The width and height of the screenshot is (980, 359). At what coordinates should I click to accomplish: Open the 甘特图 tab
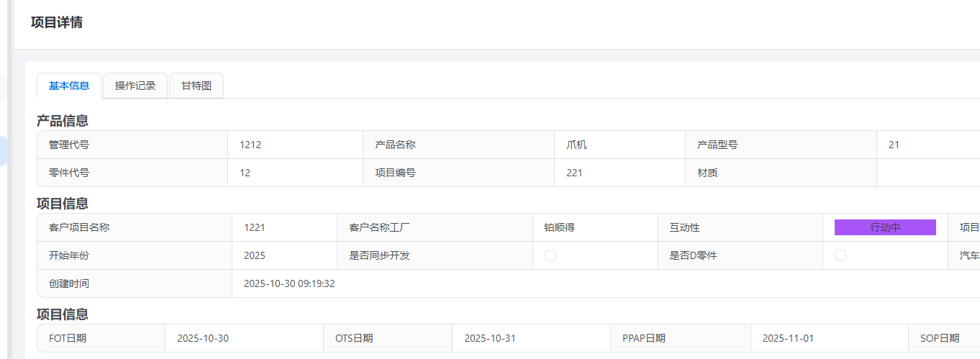196,86
